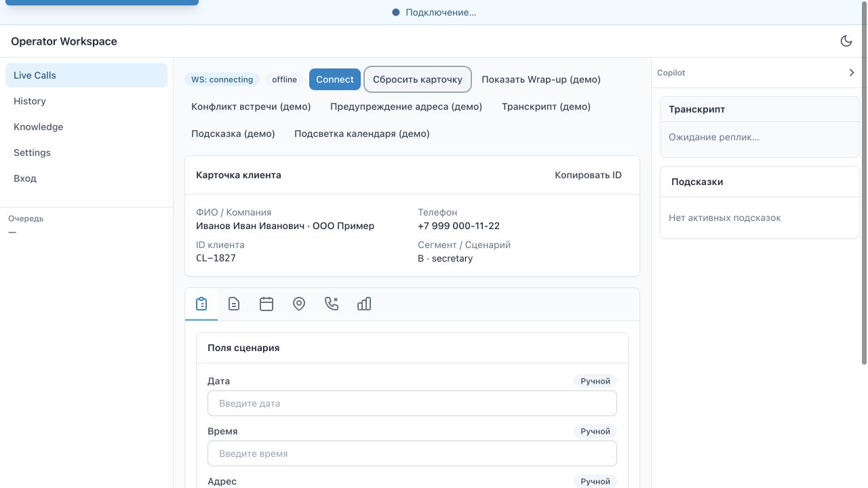868x488 pixels.
Task: Click the Operator Workspace title
Action: [64, 41]
